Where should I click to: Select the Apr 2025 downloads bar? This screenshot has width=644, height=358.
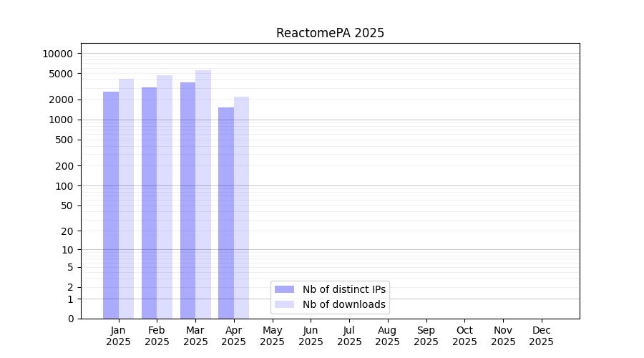241,208
